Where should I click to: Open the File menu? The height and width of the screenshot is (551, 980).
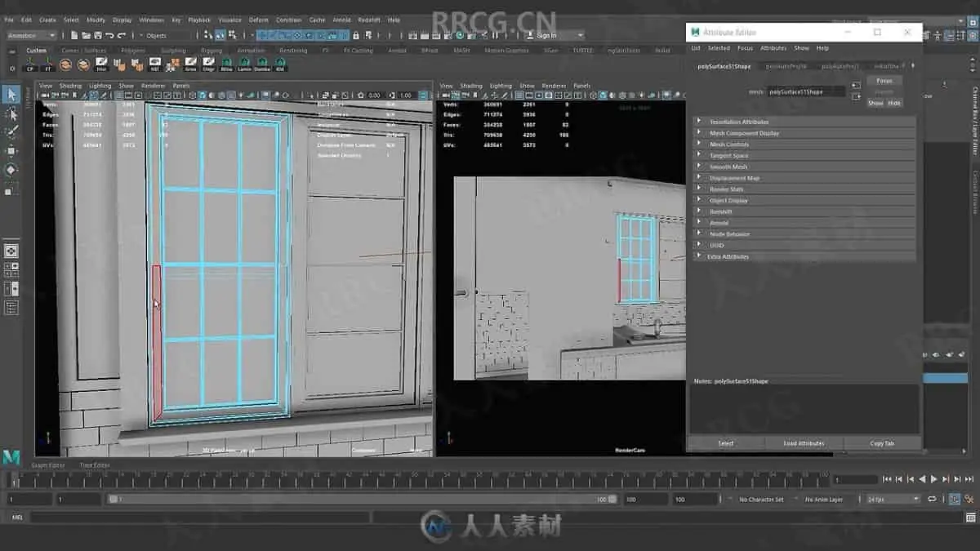pyautogui.click(x=9, y=20)
